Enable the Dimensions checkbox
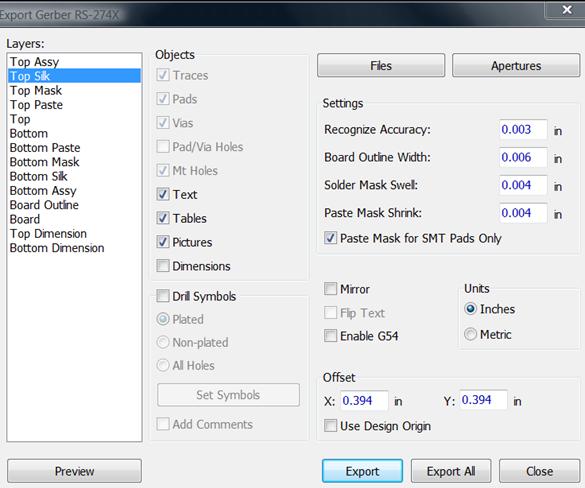 pyautogui.click(x=163, y=266)
